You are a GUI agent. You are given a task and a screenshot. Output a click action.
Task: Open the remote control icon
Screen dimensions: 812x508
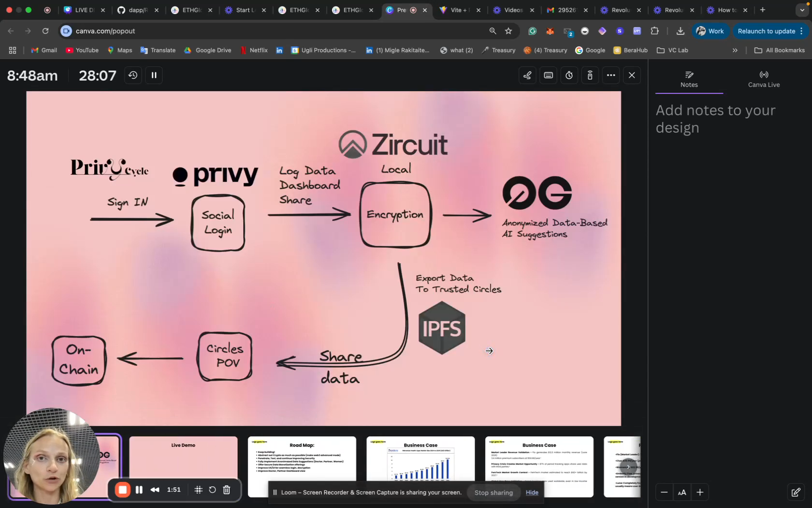[x=590, y=75]
